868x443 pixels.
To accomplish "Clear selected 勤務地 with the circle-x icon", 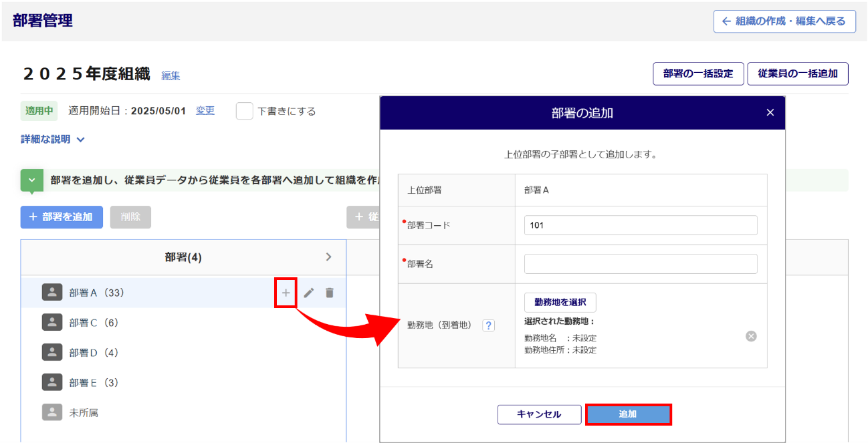I will (x=751, y=336).
